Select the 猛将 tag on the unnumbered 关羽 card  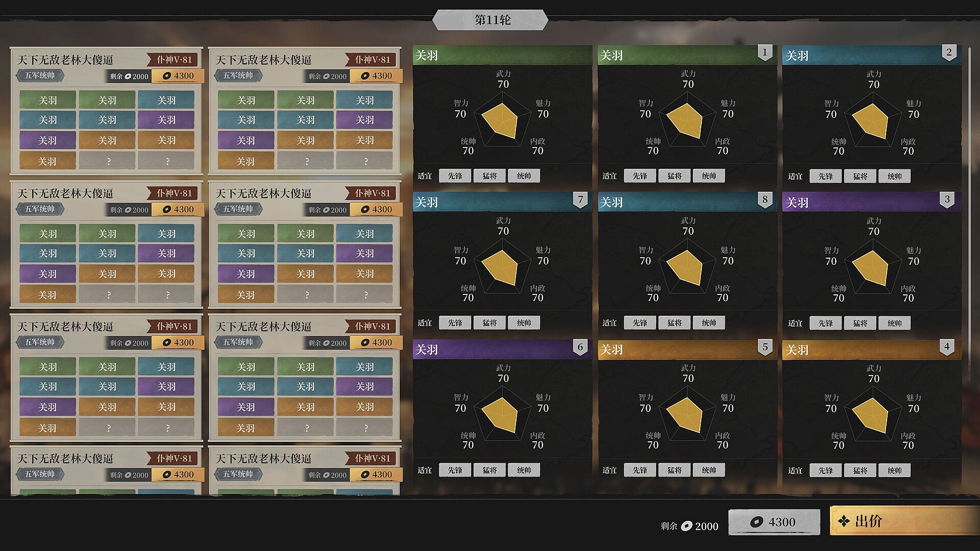pyautogui.click(x=489, y=176)
